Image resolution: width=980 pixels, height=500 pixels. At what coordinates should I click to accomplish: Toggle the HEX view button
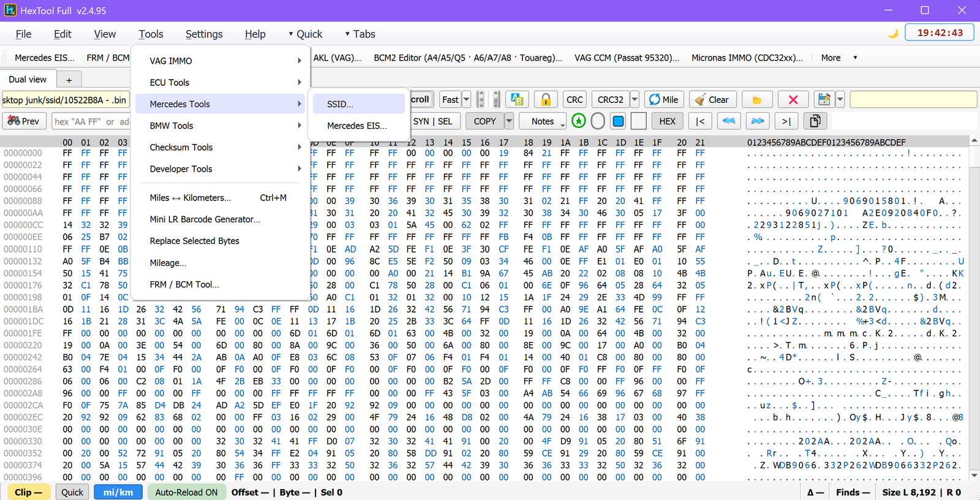(667, 121)
